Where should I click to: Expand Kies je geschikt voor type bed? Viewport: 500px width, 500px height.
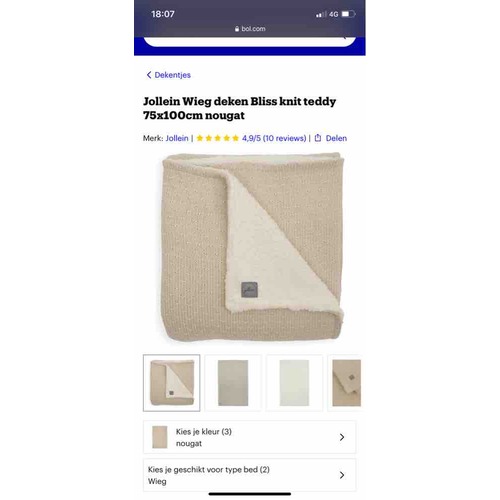tap(250, 475)
